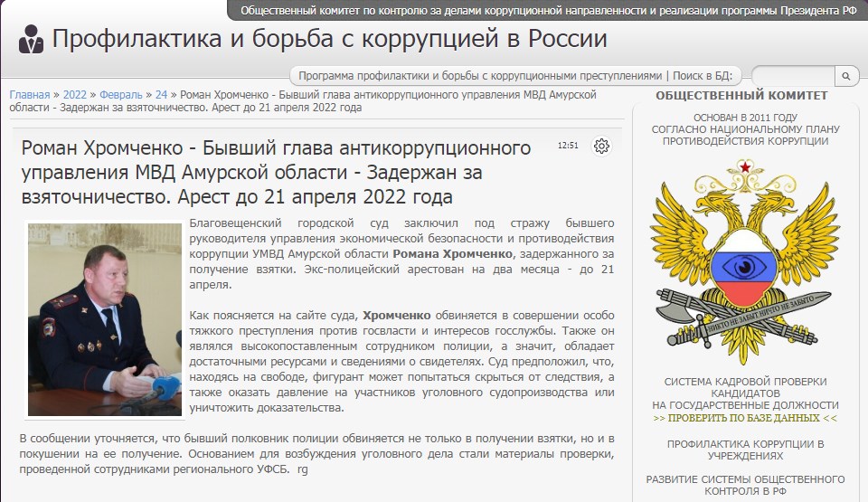Click the site logo person icon
Image resolution: width=868 pixels, height=502 pixels.
tap(31, 39)
